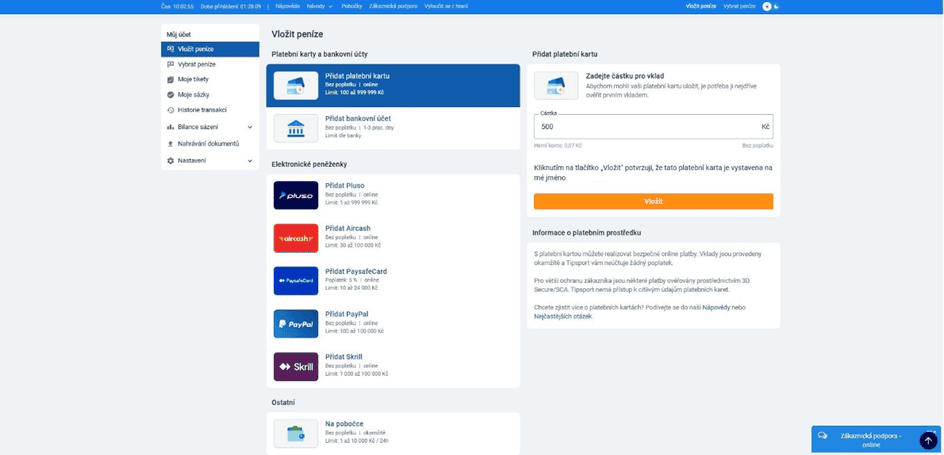
Task: Click the Vybrat peníze sidebar icon
Action: pos(170,64)
